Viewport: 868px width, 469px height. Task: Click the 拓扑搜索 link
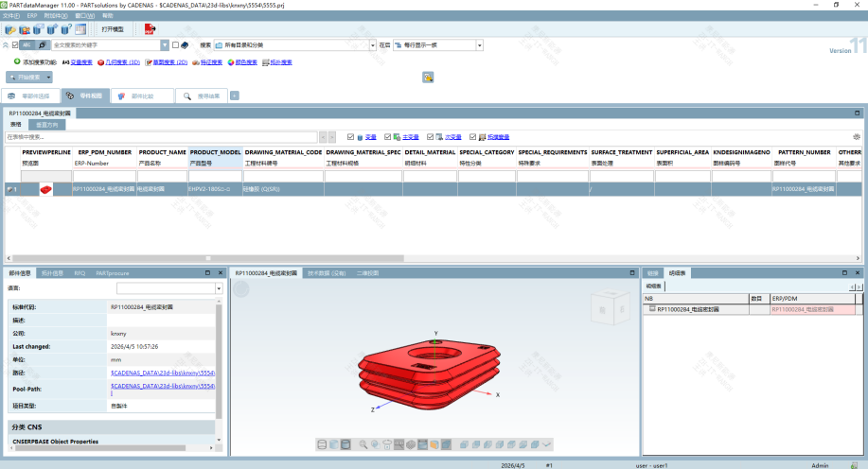pyautogui.click(x=281, y=62)
